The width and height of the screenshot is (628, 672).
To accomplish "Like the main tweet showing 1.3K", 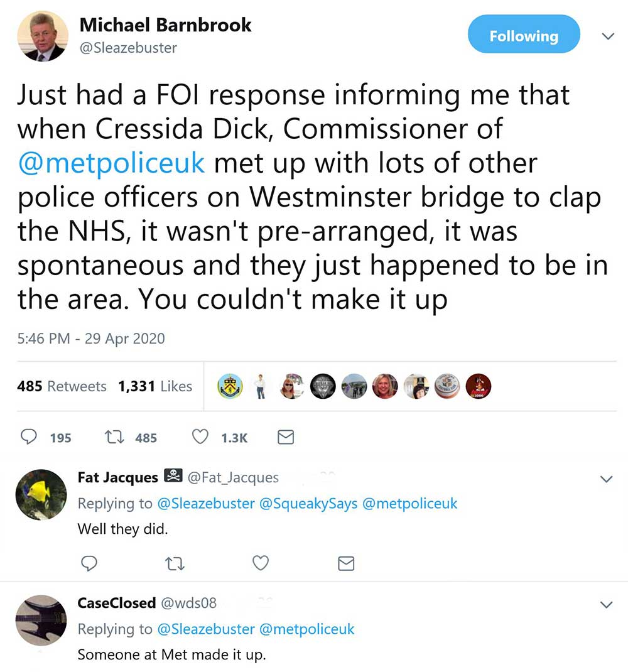I will click(x=200, y=437).
